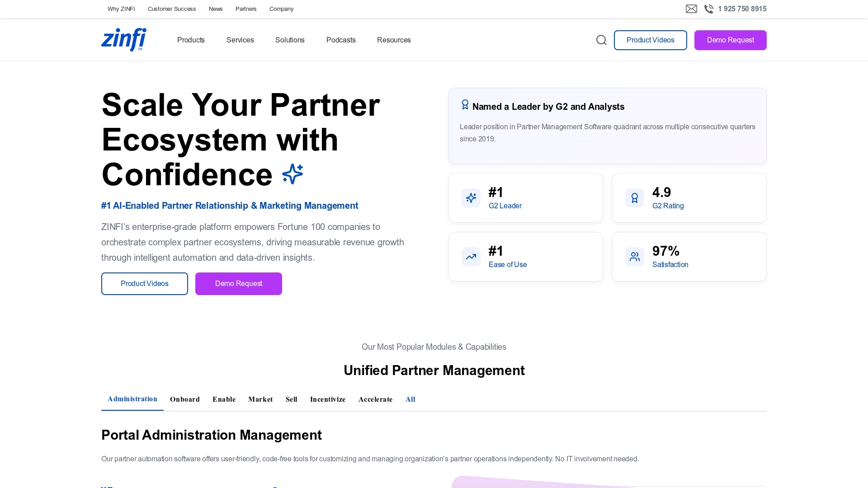Click trending arrow icon in Ease of Use card
Viewport: 868px width, 488px height.
point(471,257)
